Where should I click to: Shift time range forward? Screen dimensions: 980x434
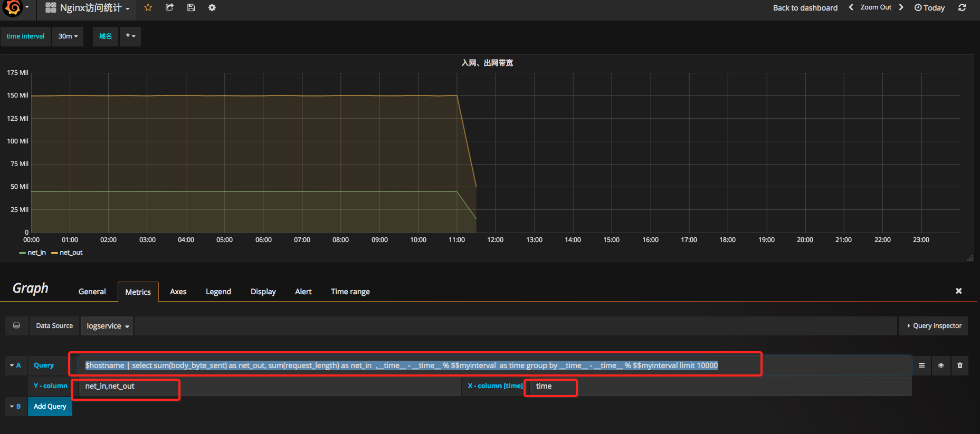pyautogui.click(x=901, y=7)
